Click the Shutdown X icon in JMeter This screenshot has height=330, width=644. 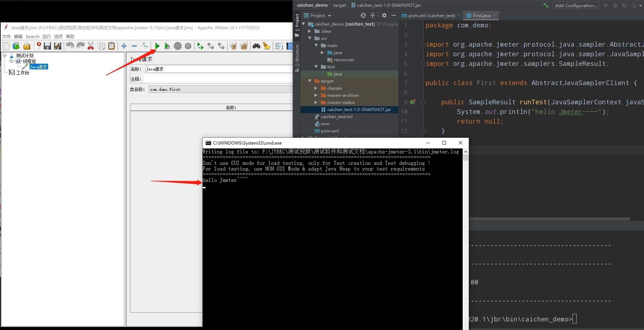(188, 46)
